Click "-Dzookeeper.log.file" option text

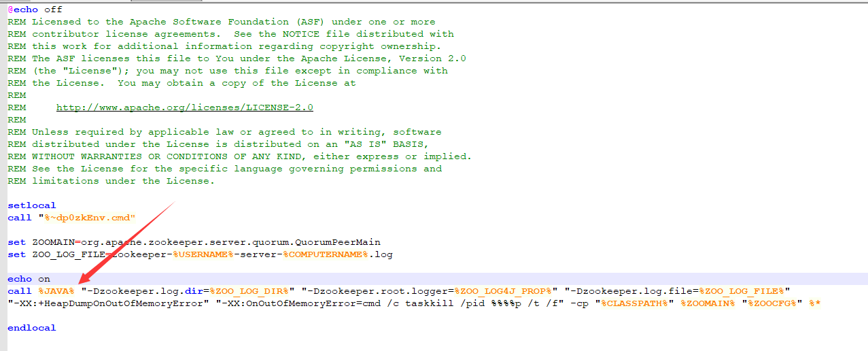(632, 291)
